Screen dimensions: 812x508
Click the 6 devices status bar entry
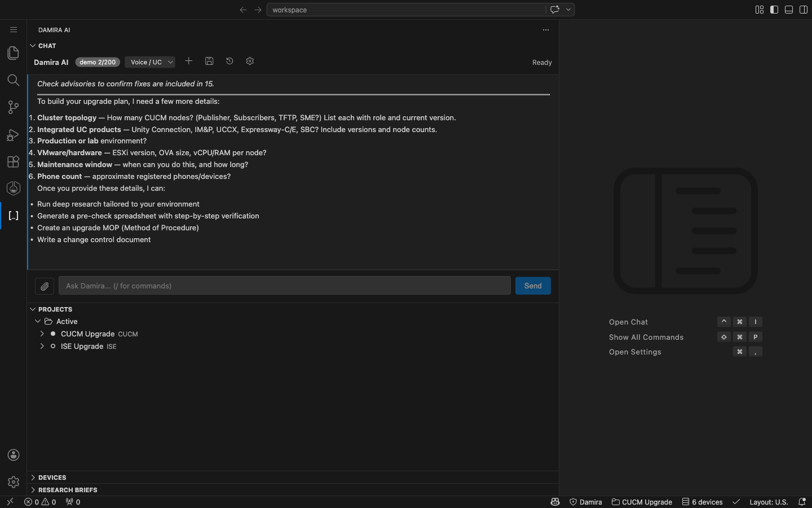point(702,502)
